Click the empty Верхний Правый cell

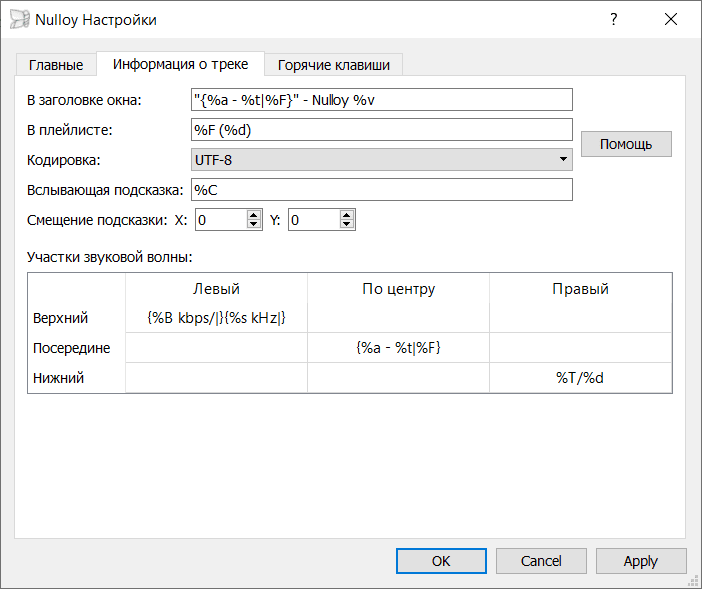tap(580, 318)
